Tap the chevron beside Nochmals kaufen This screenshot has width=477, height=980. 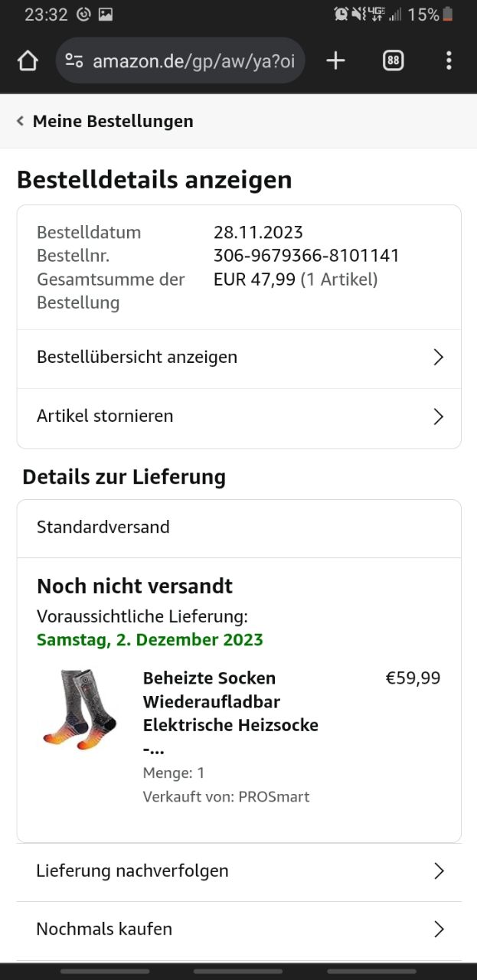click(x=438, y=929)
